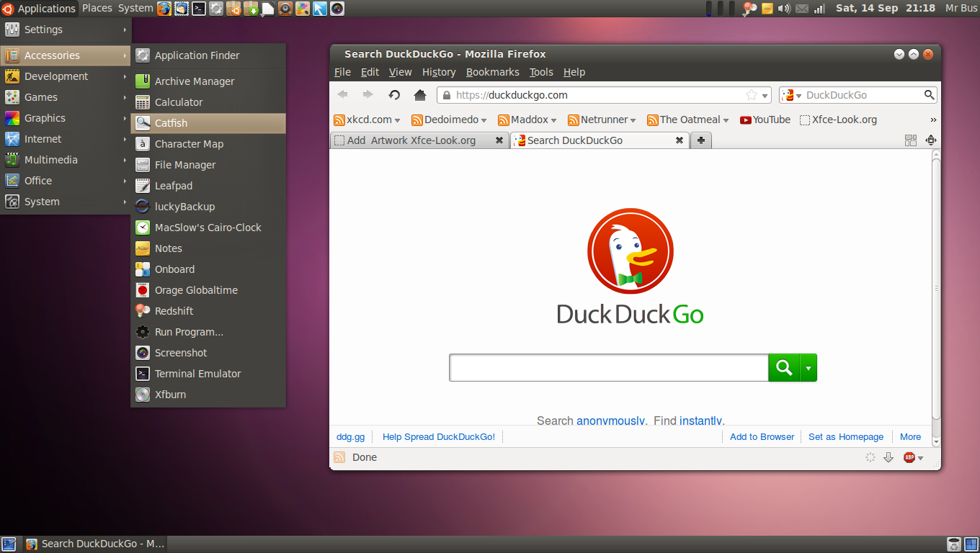This screenshot has height=553, width=980.
Task: Click the green DuckDuckGo search button
Action: 784,368
